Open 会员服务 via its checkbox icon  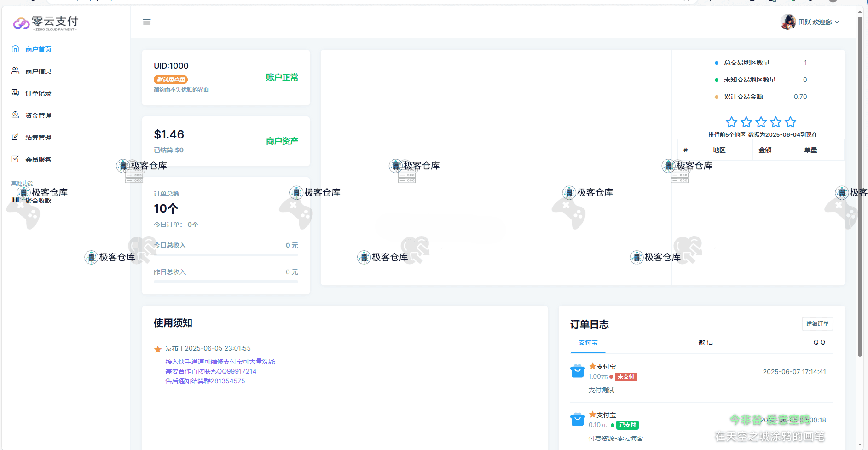[15, 159]
